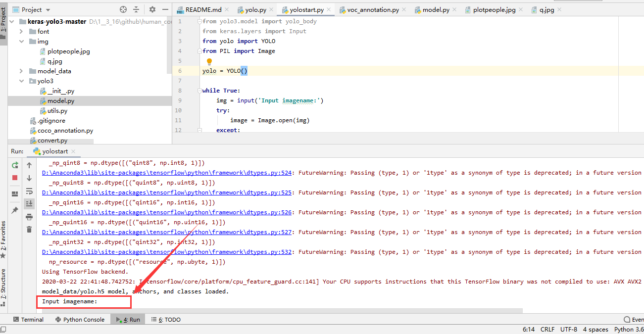Print the console output with the printer icon
The height and width of the screenshot is (334, 644).
[29, 217]
